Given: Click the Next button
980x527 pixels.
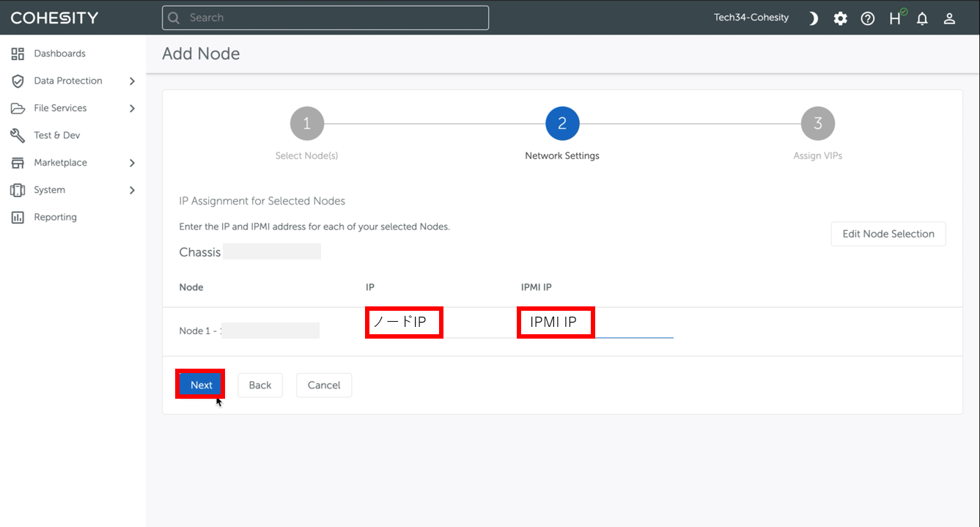Looking at the screenshot, I should pyautogui.click(x=201, y=385).
